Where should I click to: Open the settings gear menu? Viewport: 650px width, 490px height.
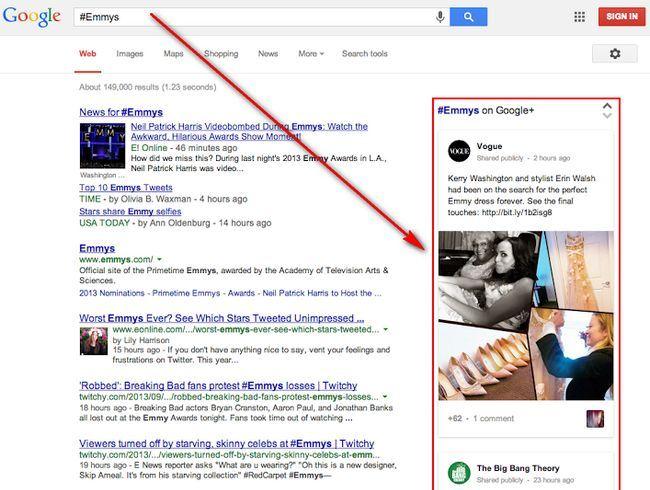click(615, 53)
